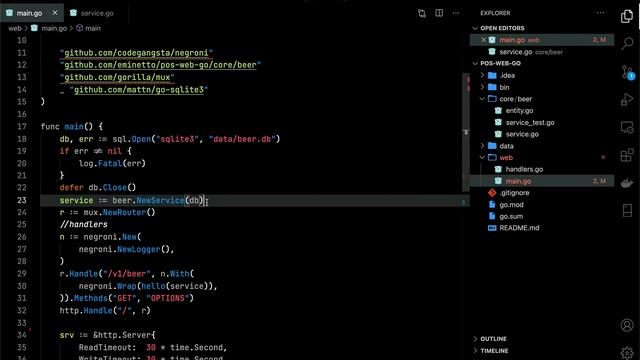Open Docker activity bar icon
The width and height of the screenshot is (640, 360).
click(627, 183)
